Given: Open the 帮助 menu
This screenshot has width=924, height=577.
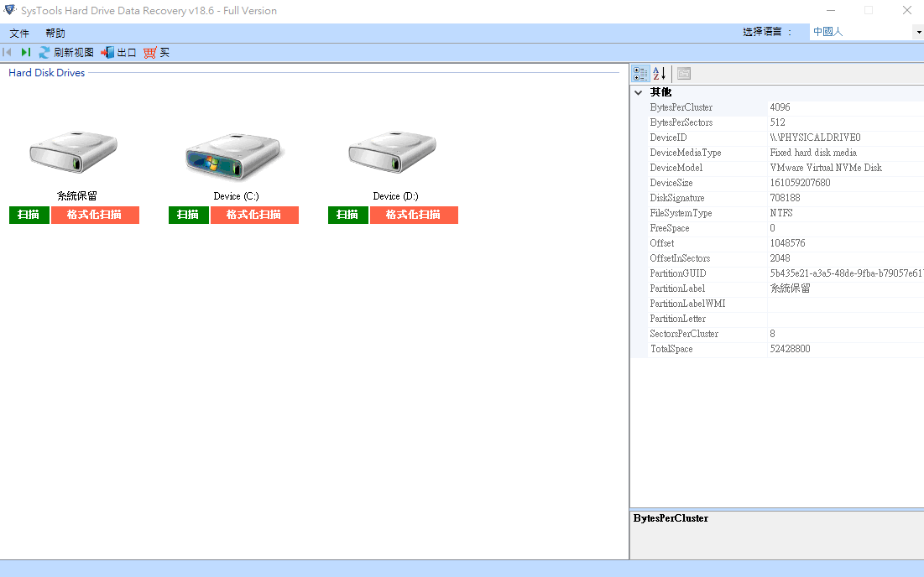Looking at the screenshot, I should 55,33.
